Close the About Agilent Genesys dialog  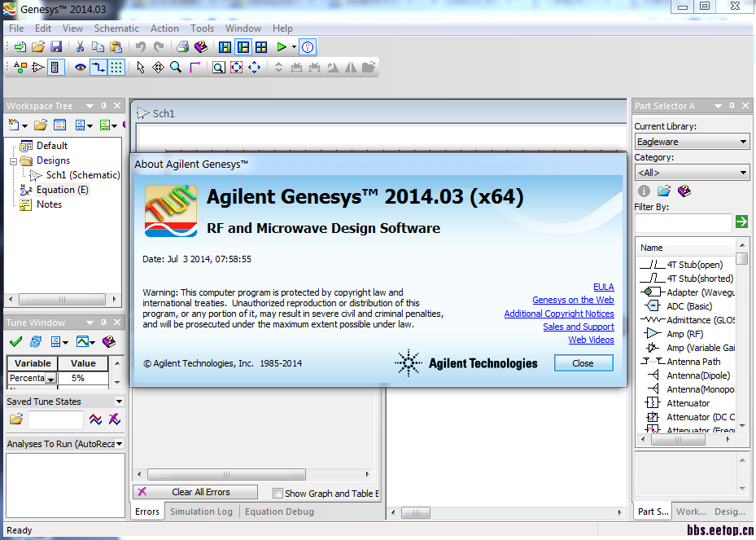click(583, 363)
